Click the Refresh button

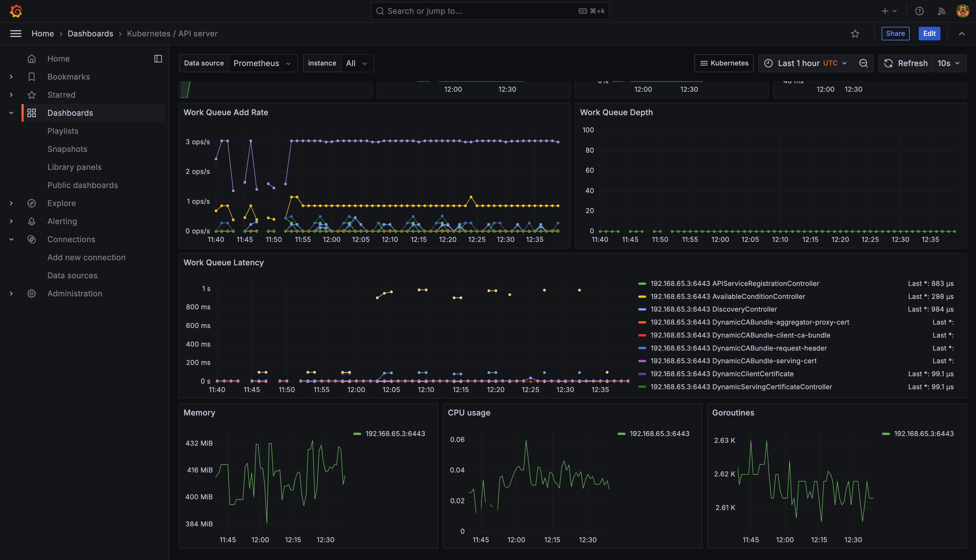[x=906, y=63]
